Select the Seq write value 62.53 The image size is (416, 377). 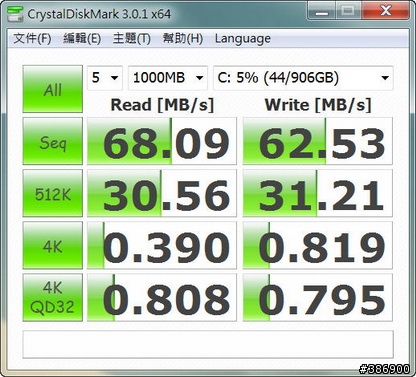point(318,141)
